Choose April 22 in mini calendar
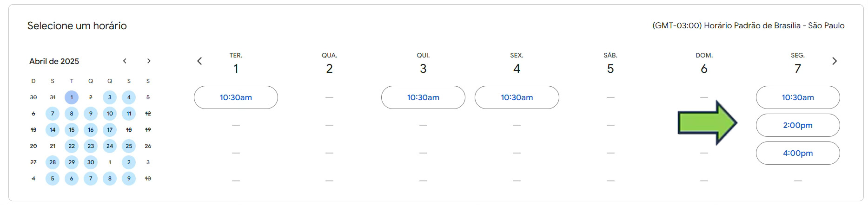This screenshot has height=205, width=868. point(72,146)
